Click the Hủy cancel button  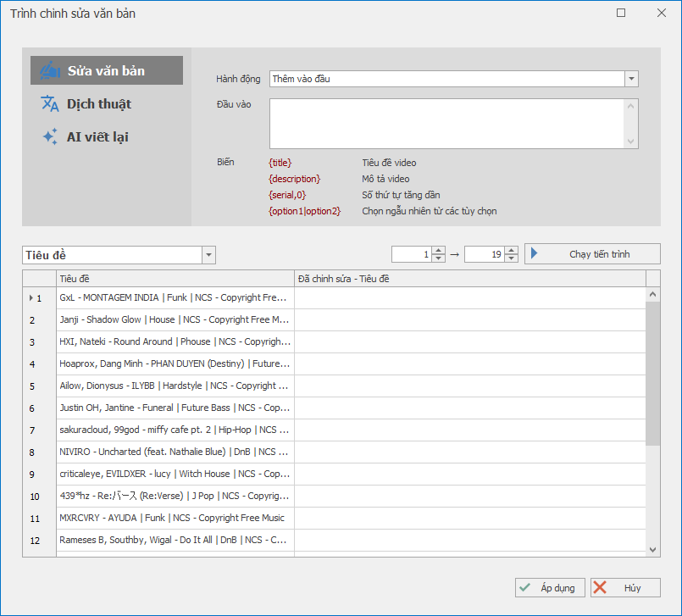point(624,588)
